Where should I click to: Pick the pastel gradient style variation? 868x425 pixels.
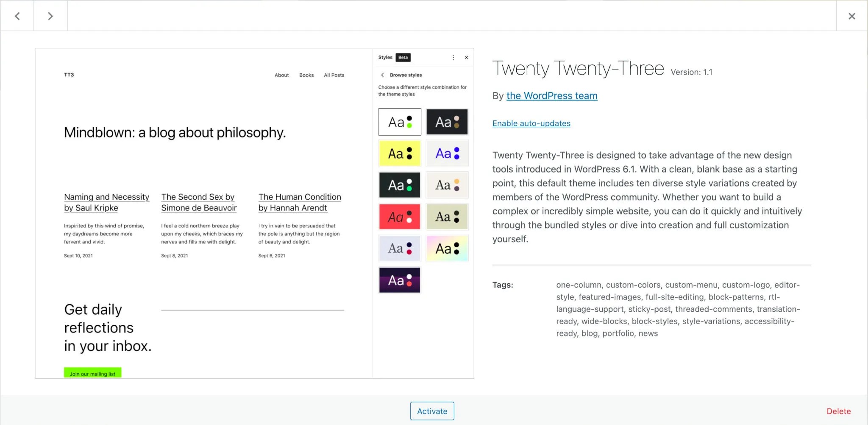coord(447,248)
